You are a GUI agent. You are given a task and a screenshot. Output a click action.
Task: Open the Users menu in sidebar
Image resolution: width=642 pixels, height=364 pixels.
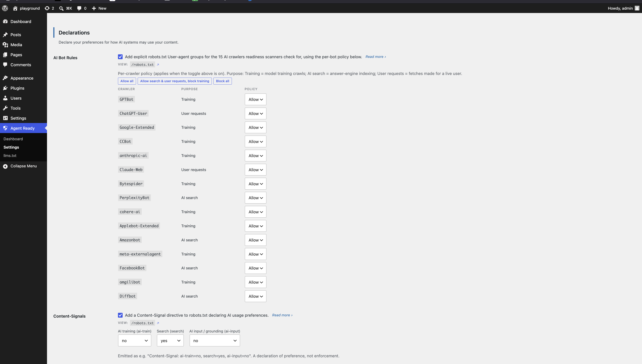click(24, 98)
